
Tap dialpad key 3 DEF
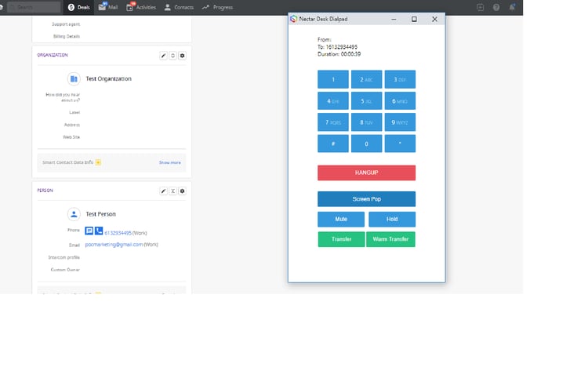[400, 79]
